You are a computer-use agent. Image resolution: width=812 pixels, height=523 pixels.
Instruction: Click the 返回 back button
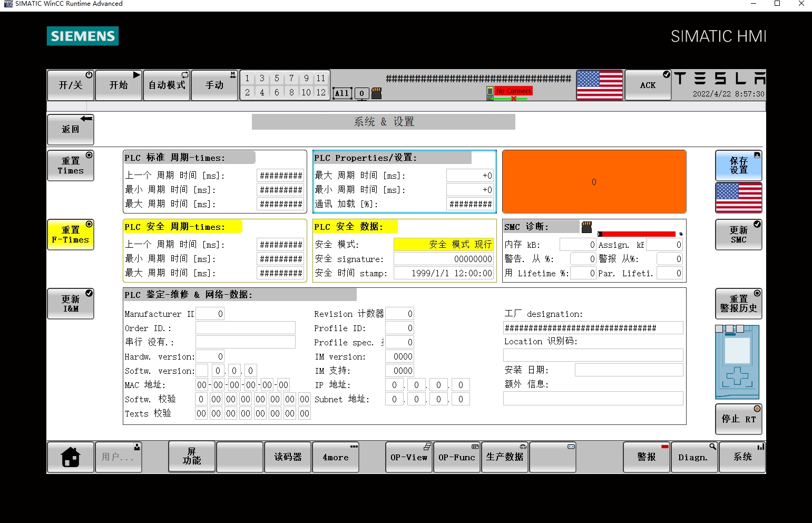coord(71,129)
